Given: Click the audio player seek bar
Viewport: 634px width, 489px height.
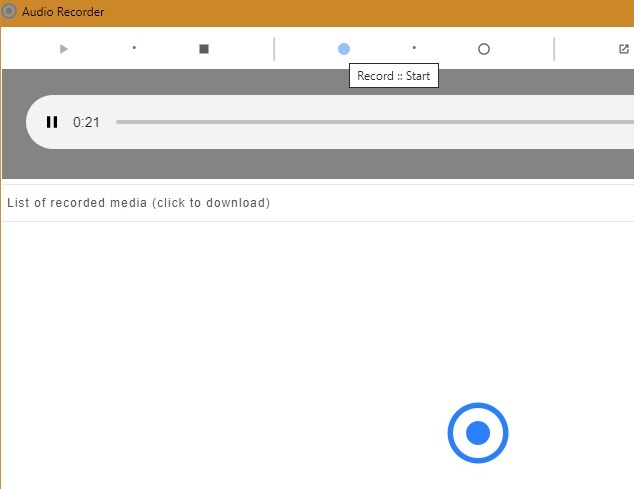Looking at the screenshot, I should click(370, 122).
